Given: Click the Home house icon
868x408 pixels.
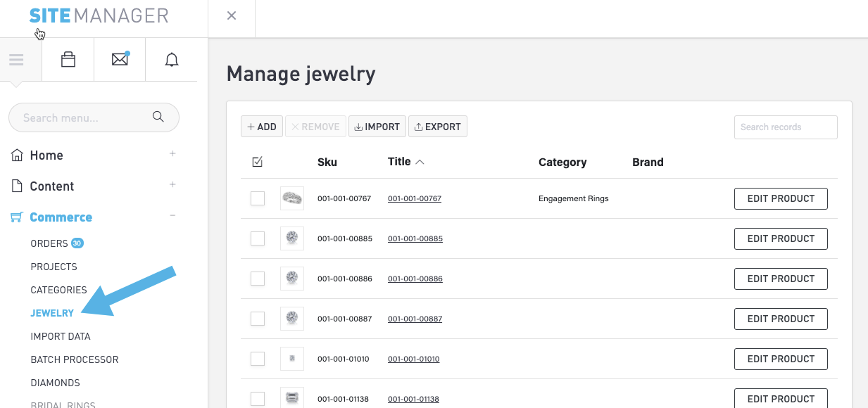Looking at the screenshot, I should coord(17,155).
